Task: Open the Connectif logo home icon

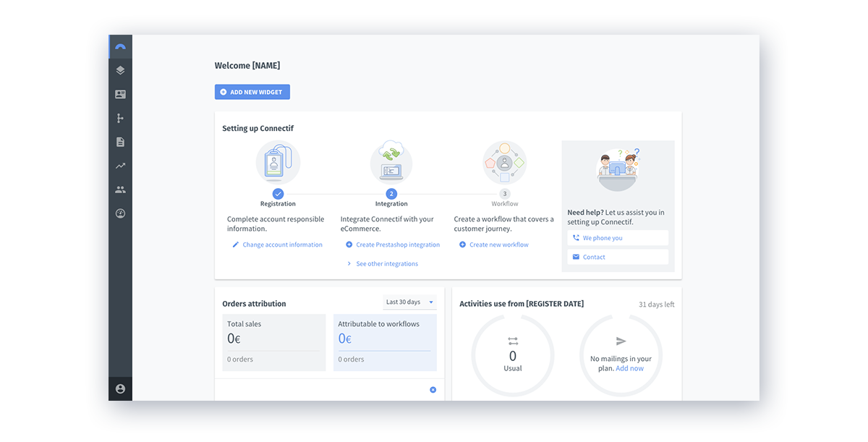Action: [120, 47]
